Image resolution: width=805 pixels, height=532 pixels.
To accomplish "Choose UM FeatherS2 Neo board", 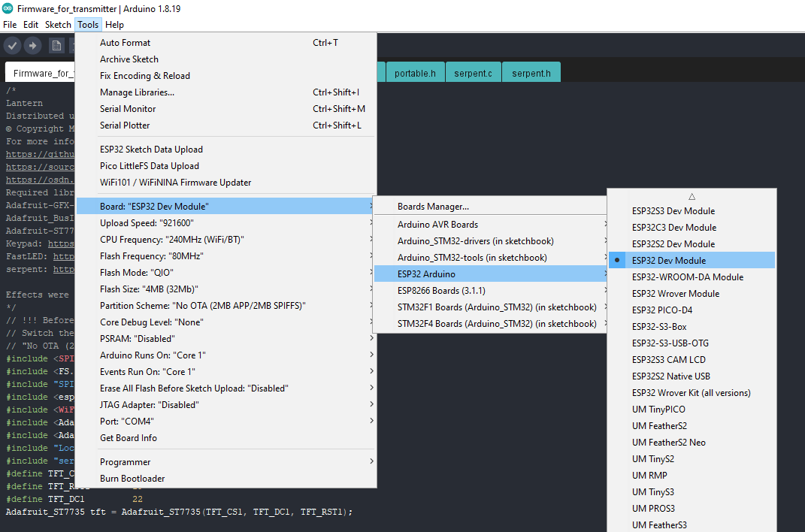I will coord(692,443).
